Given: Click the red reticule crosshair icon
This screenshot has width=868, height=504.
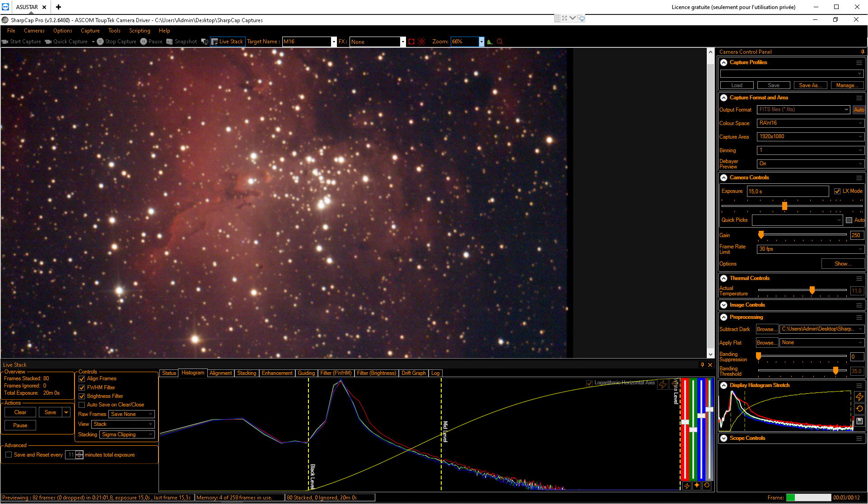Looking at the screenshot, I should [x=422, y=42].
